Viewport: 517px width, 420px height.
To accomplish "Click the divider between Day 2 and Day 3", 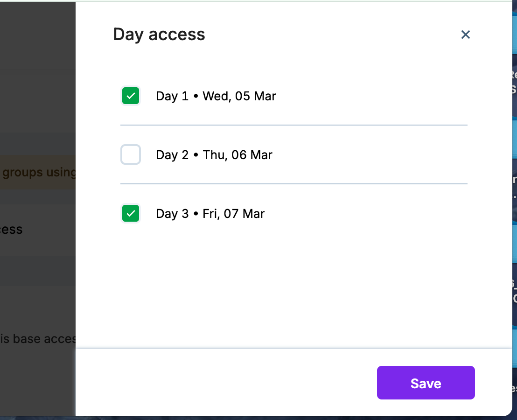I will click(x=294, y=184).
